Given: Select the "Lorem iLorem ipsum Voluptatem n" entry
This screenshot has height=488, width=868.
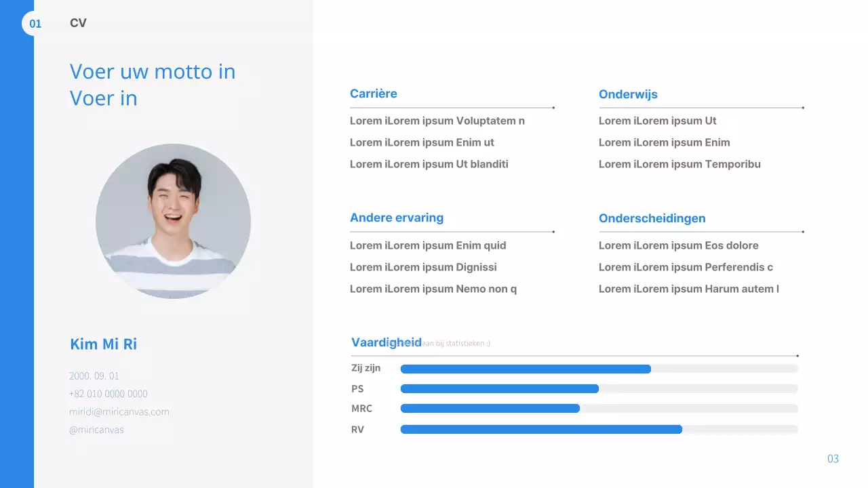Looking at the screenshot, I should (x=437, y=121).
